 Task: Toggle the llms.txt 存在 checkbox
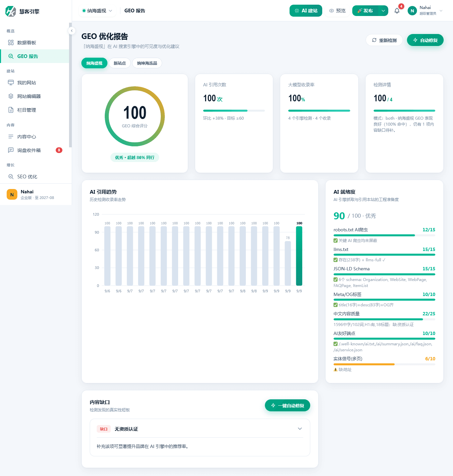tap(336, 260)
